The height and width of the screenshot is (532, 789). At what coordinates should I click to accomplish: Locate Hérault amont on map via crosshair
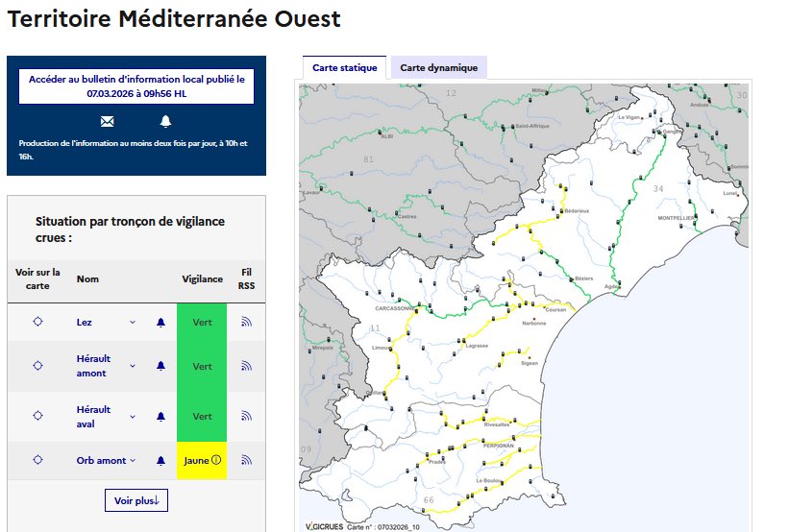[x=37, y=366]
